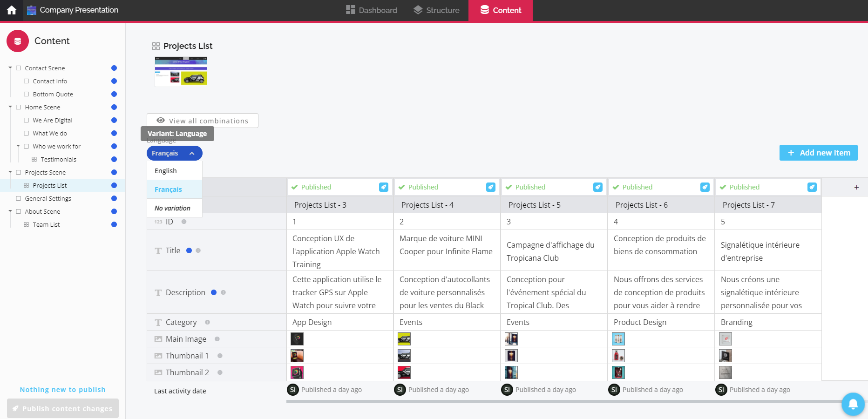Click the rocket icon for Projects List - 4
The height and width of the screenshot is (419, 868).
[491, 187]
